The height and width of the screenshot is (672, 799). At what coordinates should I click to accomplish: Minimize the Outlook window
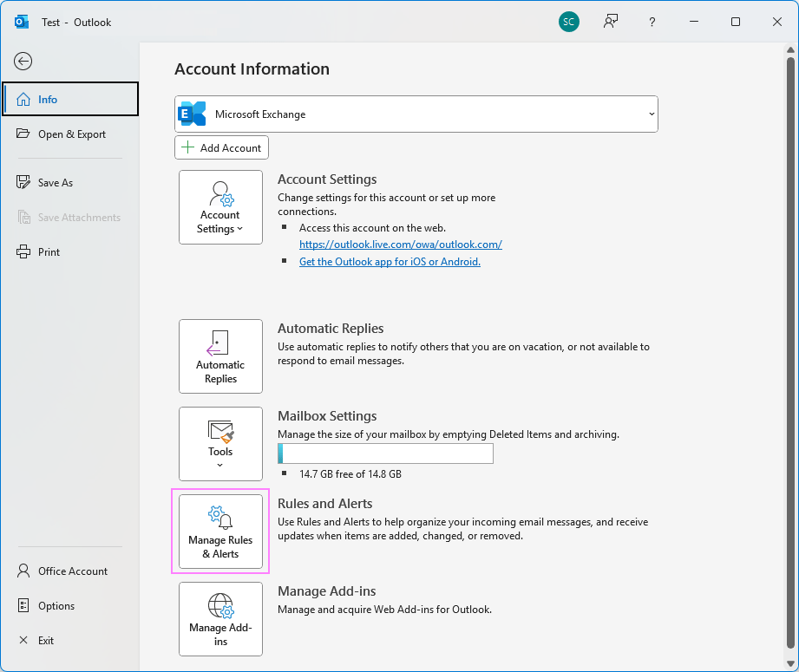click(693, 22)
